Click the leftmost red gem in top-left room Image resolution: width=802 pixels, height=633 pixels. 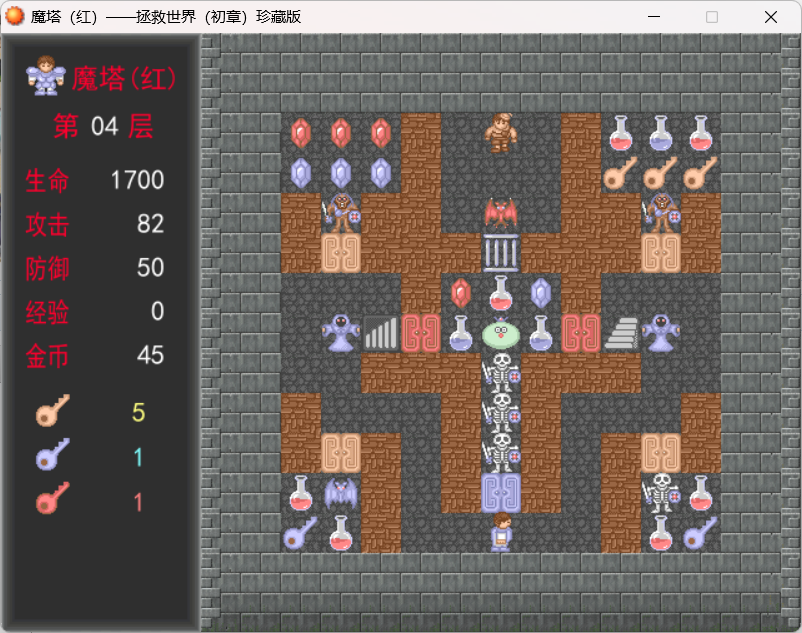pyautogui.click(x=301, y=133)
